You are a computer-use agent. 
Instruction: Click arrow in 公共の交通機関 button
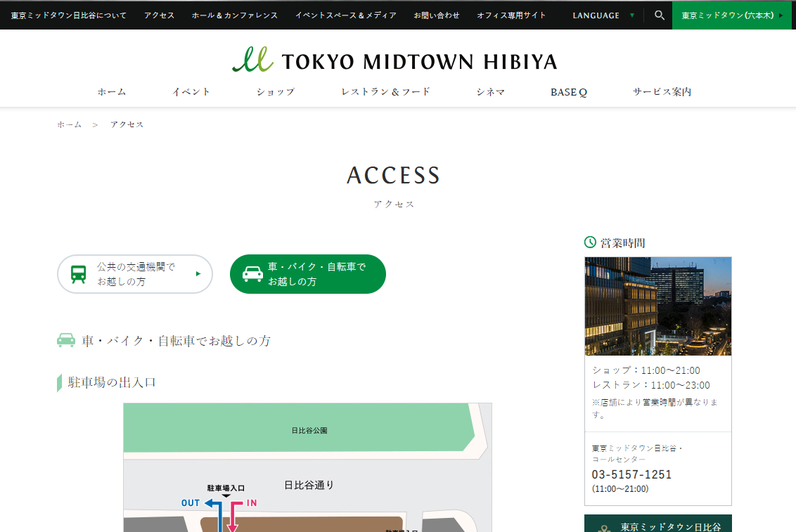(x=198, y=274)
